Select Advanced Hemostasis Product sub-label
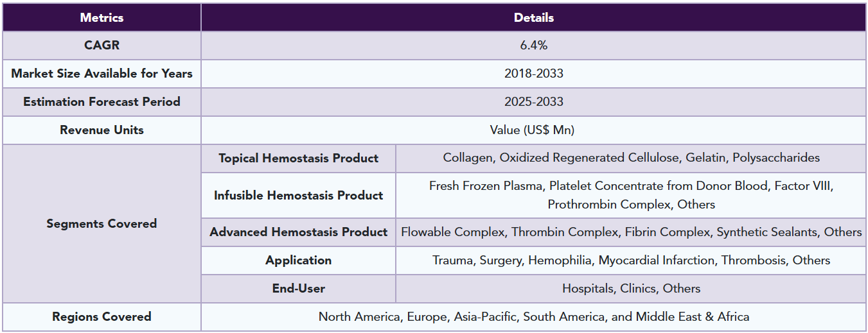 (x=299, y=232)
